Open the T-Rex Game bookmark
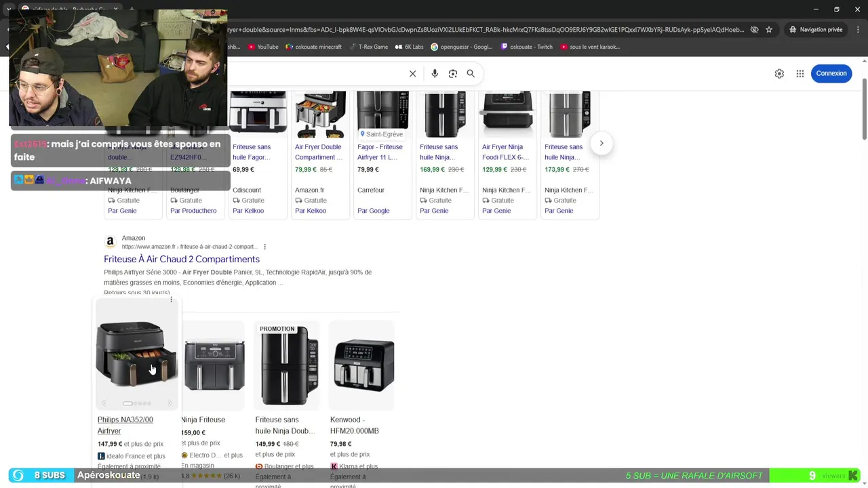The height and width of the screenshot is (488, 868). (x=369, y=47)
